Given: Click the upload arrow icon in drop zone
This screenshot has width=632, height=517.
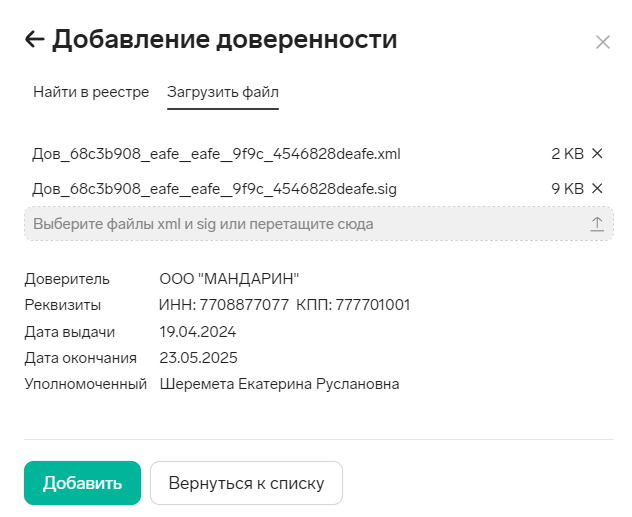Looking at the screenshot, I should [x=597, y=224].
